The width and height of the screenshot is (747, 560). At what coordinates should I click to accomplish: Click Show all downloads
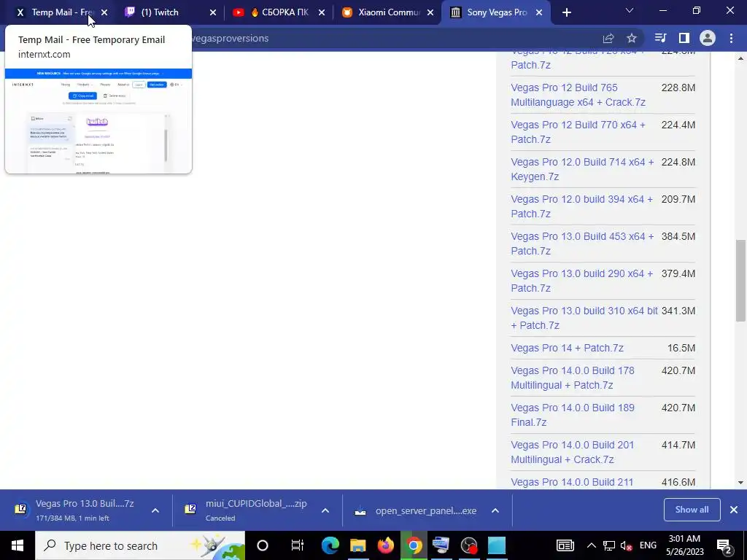[x=692, y=510]
